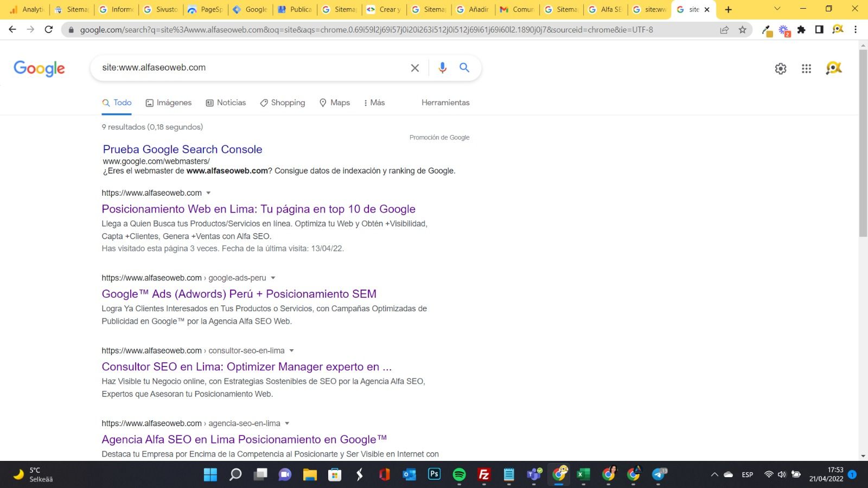Select the Todo results tab
The image size is (868, 488).
117,102
